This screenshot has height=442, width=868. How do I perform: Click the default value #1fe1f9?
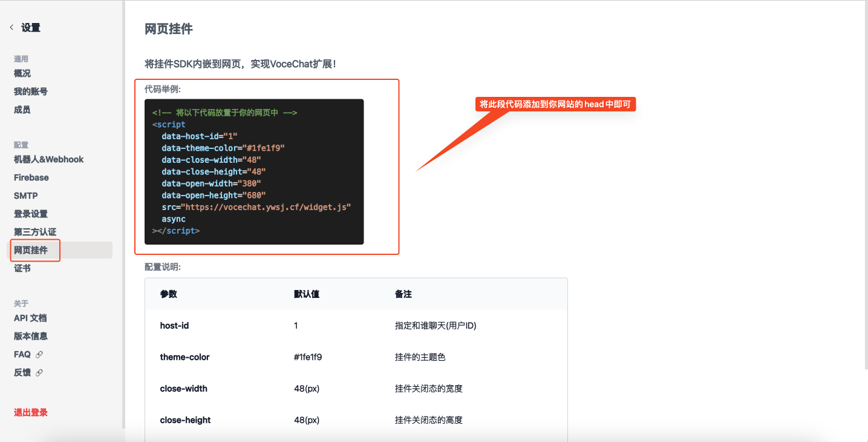308,357
